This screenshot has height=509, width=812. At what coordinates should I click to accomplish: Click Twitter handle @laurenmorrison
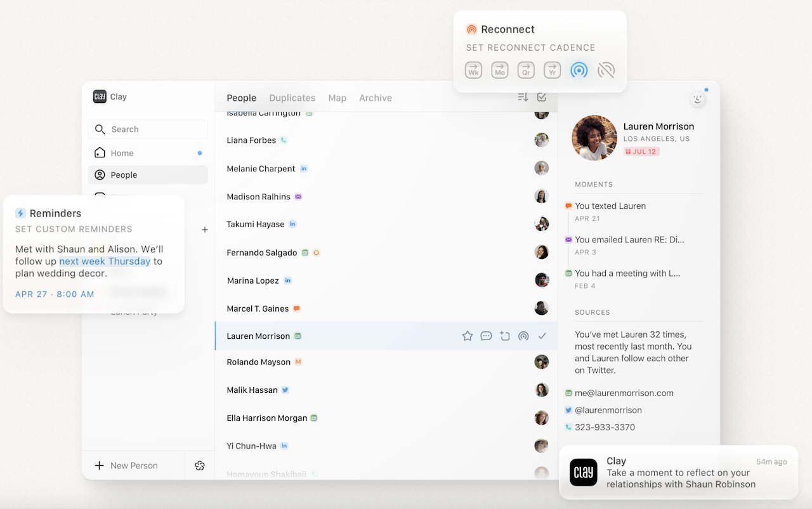pos(608,410)
